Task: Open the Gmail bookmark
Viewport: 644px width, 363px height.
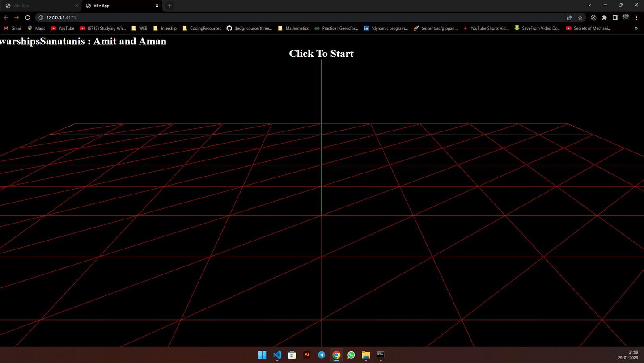Action: tap(13, 28)
